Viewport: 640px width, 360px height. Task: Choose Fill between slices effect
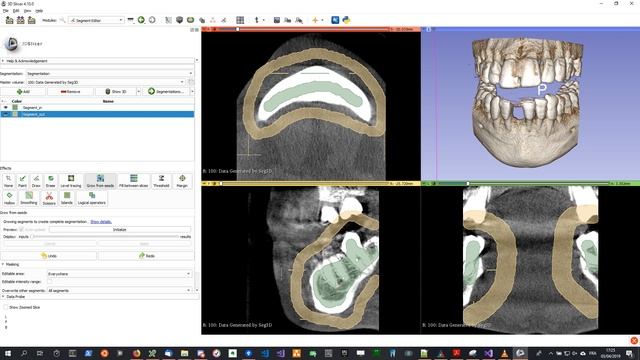(133, 181)
